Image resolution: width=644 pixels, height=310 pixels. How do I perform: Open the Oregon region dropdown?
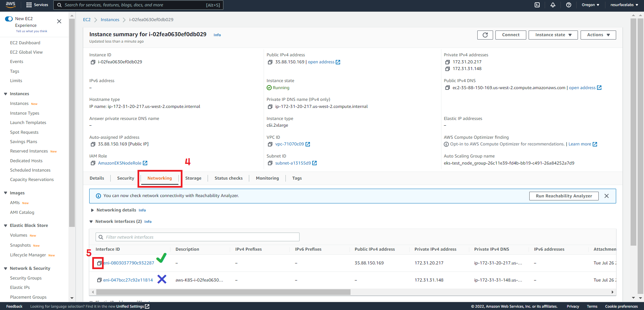tap(590, 5)
